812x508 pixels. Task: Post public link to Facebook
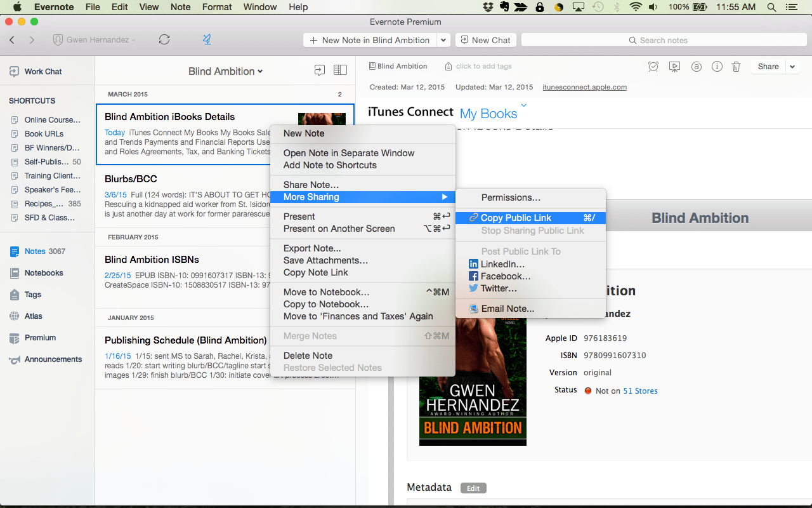pos(499,276)
